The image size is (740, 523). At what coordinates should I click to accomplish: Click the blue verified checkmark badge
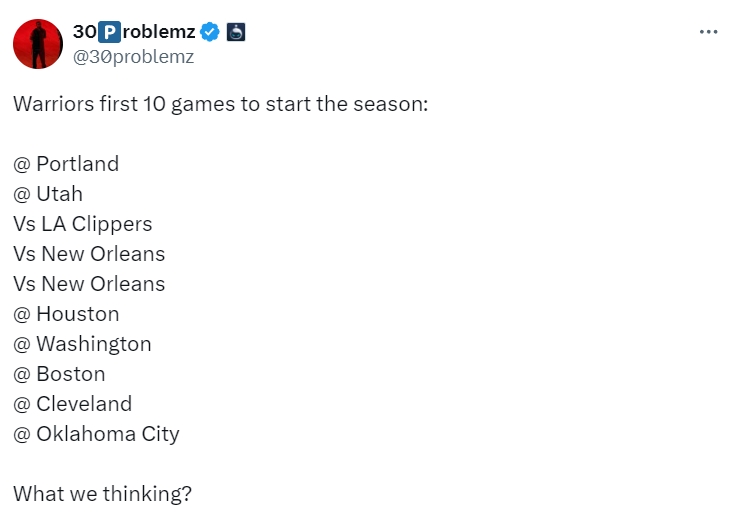(210, 32)
